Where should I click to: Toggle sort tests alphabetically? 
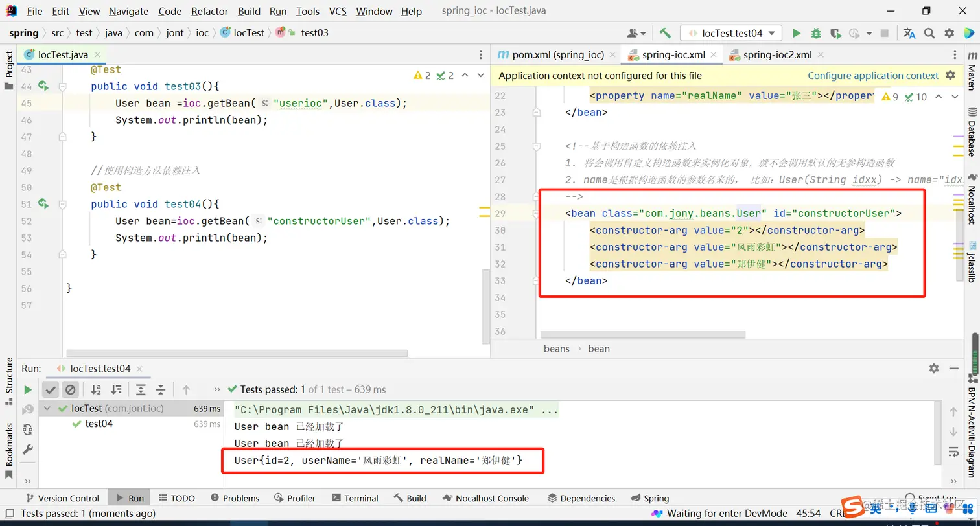(x=96, y=389)
